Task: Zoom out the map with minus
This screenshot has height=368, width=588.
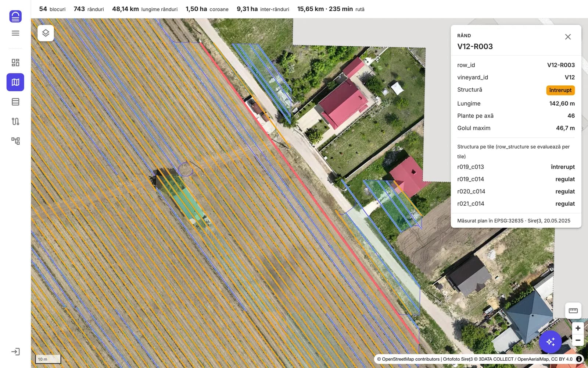Action: 578,340
